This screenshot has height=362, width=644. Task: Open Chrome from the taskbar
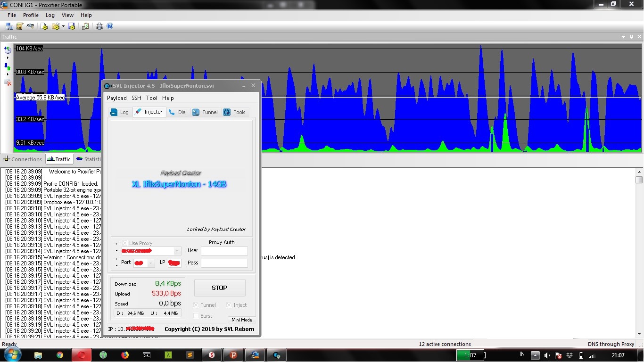point(60,355)
